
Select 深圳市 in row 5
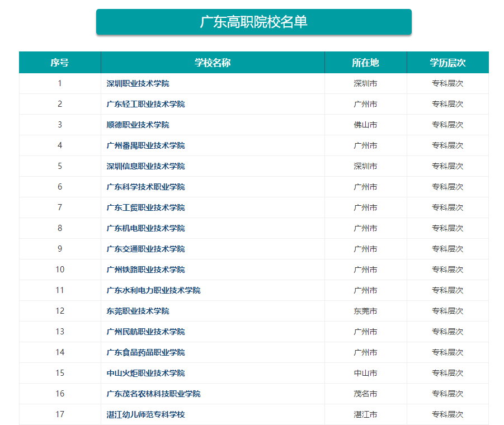365,166
